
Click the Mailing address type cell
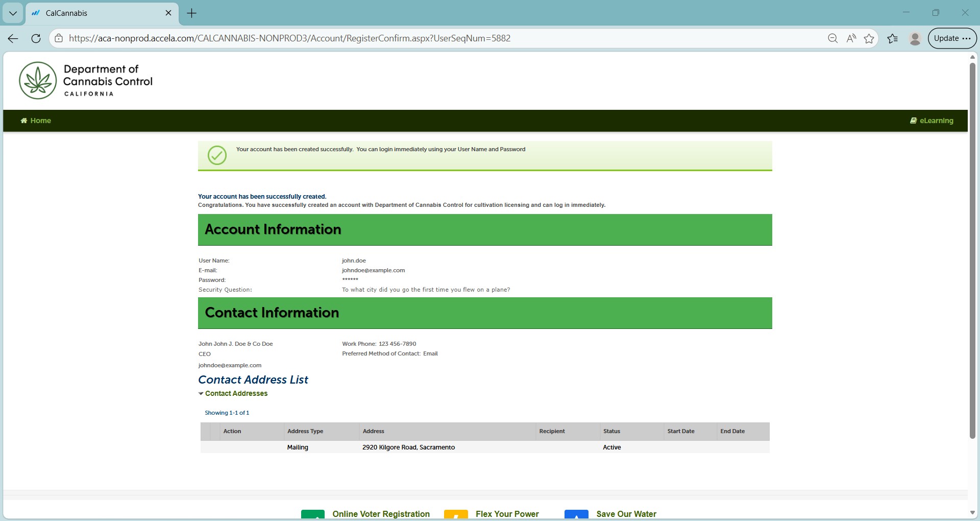click(298, 447)
